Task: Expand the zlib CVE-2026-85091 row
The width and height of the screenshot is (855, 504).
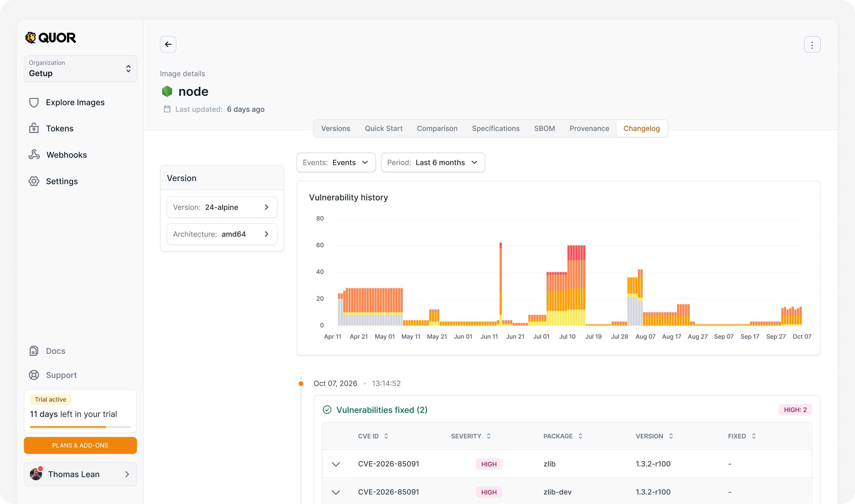Action: [335, 464]
